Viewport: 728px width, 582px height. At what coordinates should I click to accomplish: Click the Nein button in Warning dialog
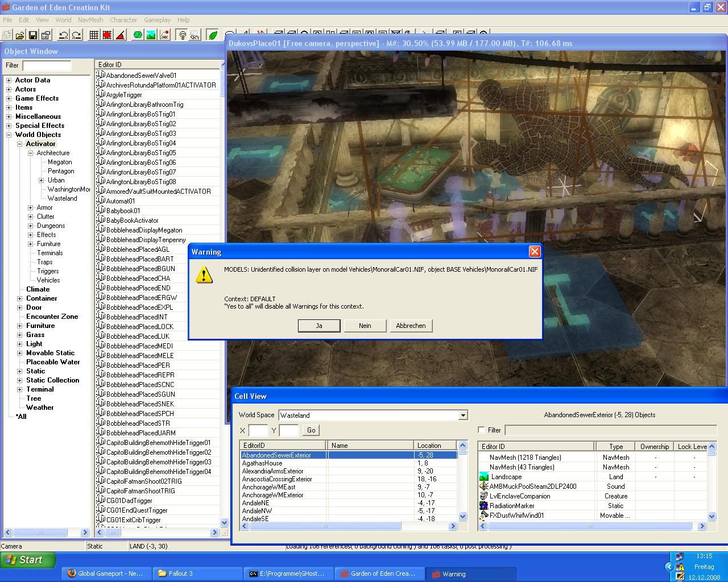pos(365,326)
